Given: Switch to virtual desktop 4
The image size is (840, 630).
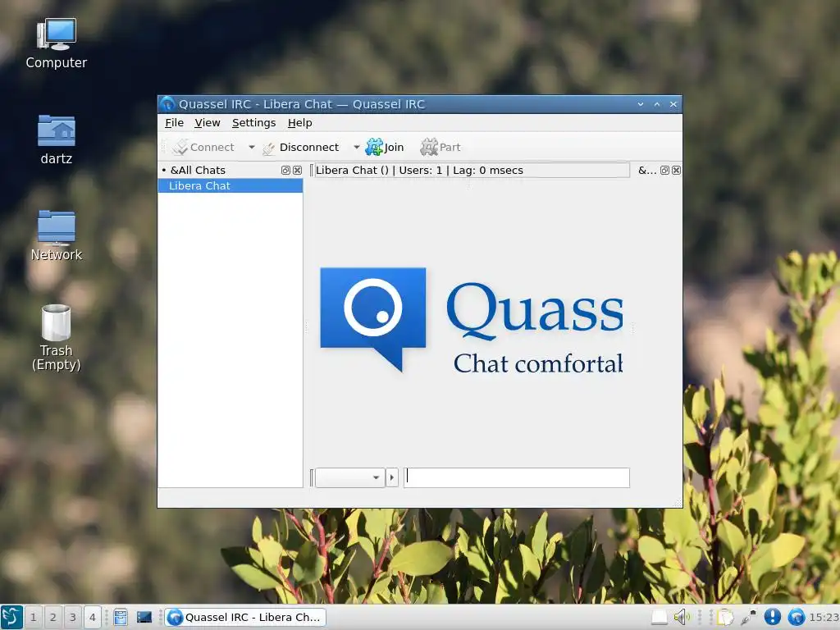Looking at the screenshot, I should 92,617.
